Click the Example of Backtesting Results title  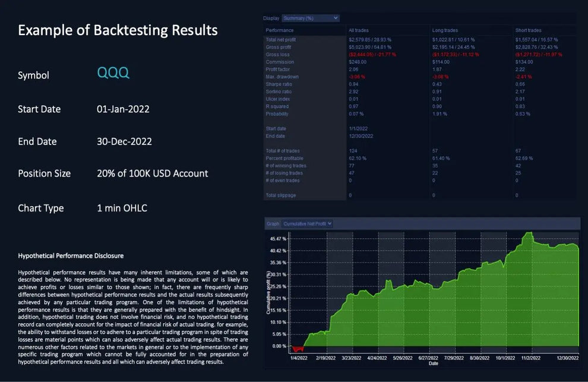[x=118, y=30]
